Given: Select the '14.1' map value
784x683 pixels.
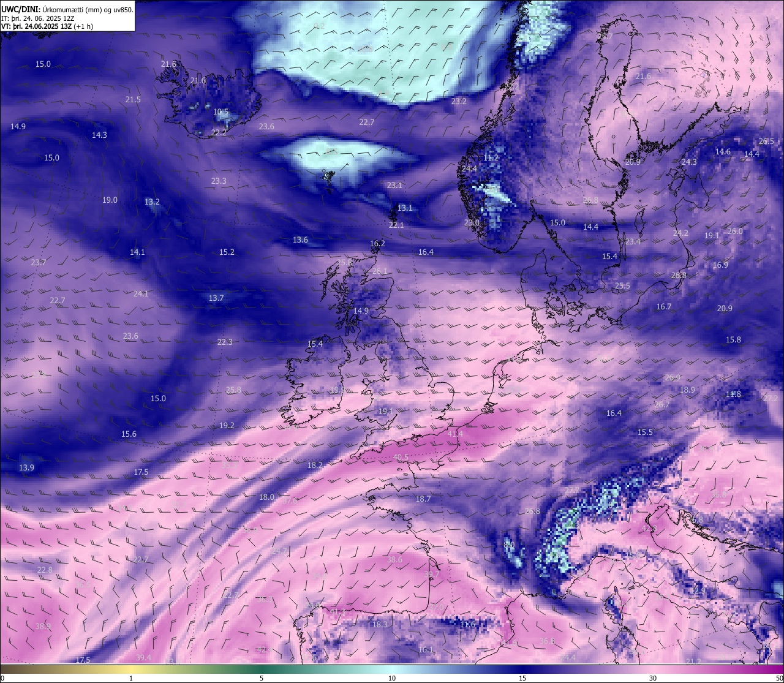Looking at the screenshot, I should tap(137, 252).
